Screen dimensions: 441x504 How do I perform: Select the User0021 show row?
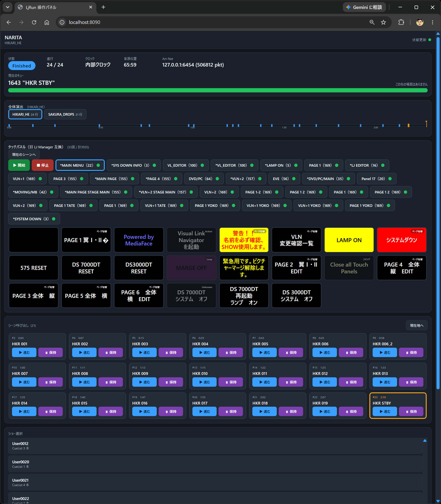coord(215,482)
